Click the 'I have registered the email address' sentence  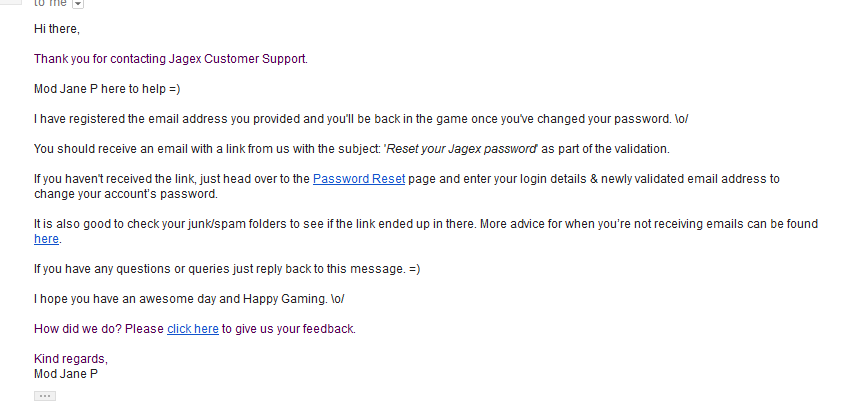click(x=361, y=119)
